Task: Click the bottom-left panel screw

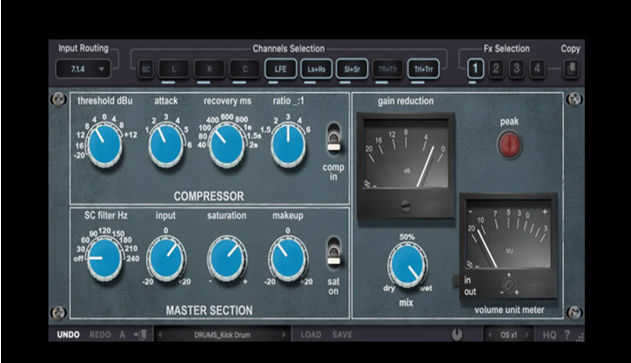Action: pos(59,312)
